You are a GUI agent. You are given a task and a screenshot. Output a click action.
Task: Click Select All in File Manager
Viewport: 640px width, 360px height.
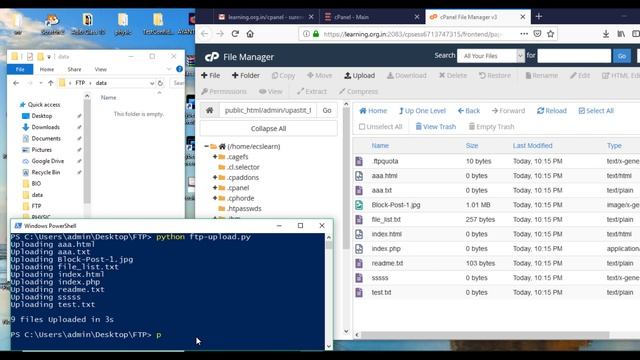596,111
